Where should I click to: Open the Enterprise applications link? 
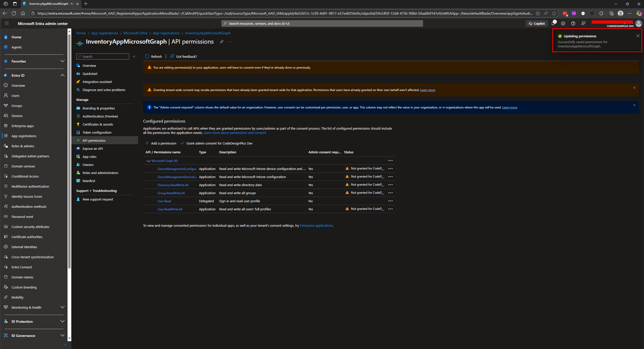pyautogui.click(x=316, y=226)
